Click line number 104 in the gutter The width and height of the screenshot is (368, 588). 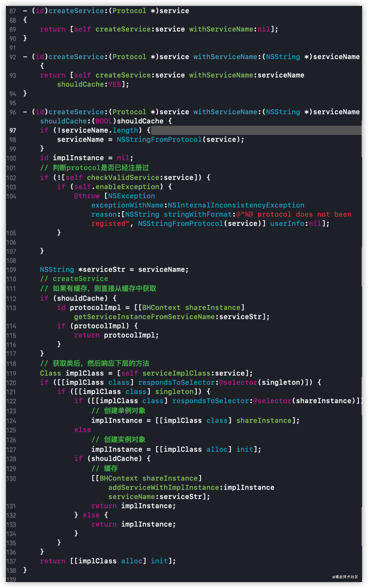[11, 196]
